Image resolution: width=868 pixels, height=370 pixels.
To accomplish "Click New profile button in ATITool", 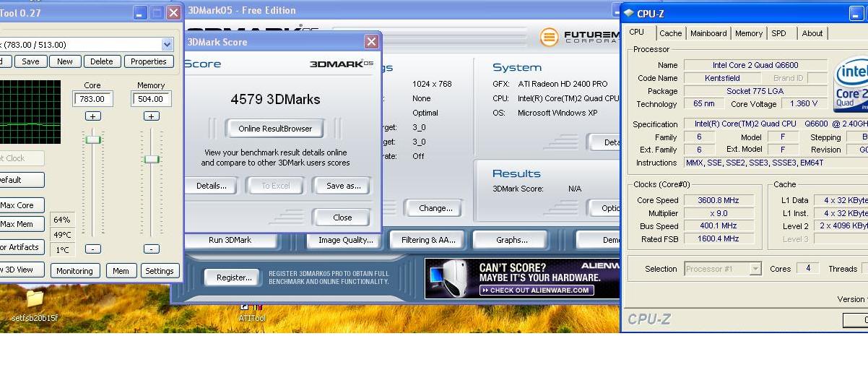I will pos(65,61).
